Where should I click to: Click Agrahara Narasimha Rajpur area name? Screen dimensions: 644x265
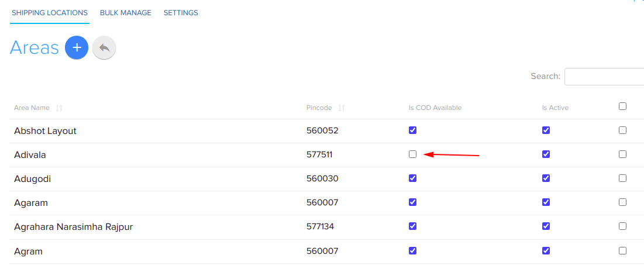coord(73,227)
